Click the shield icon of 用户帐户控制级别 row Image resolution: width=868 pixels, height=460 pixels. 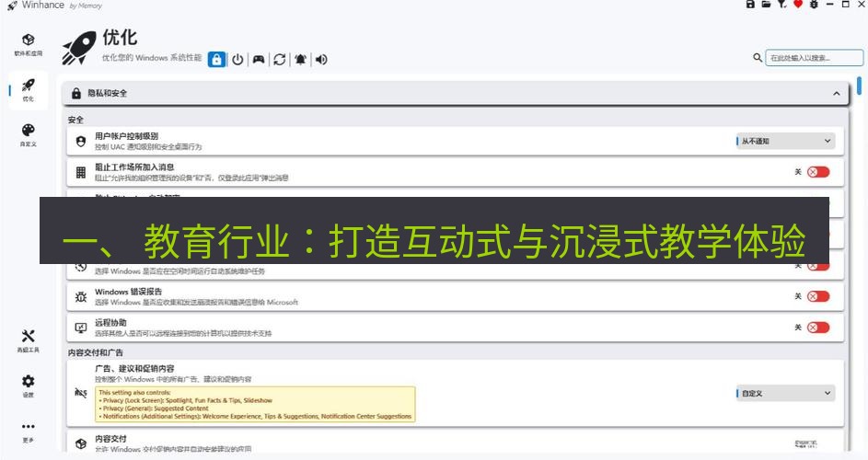(x=81, y=142)
